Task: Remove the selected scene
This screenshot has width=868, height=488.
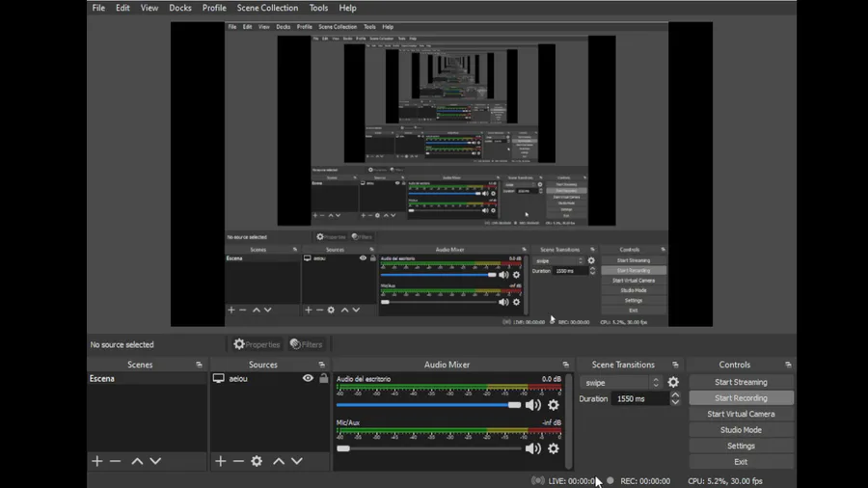Action: 115,461
